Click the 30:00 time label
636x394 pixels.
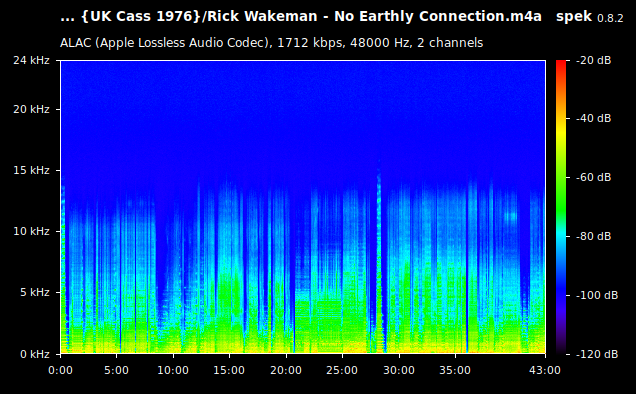tap(399, 370)
